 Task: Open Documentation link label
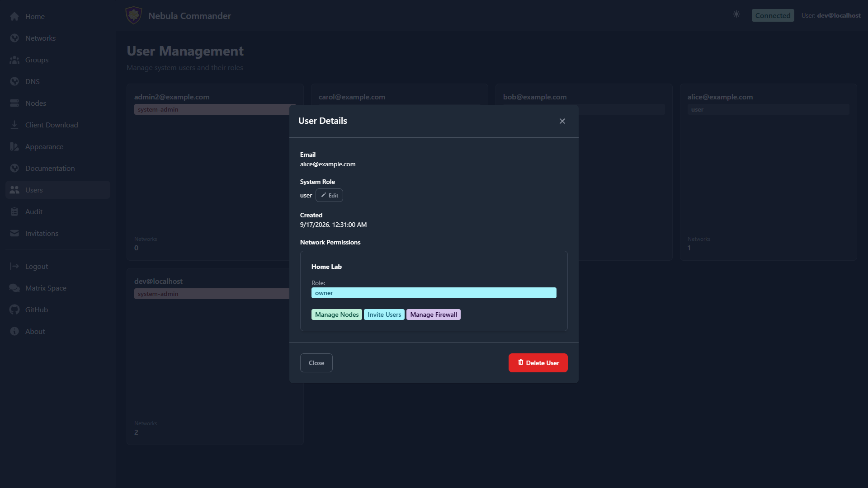tap(50, 168)
